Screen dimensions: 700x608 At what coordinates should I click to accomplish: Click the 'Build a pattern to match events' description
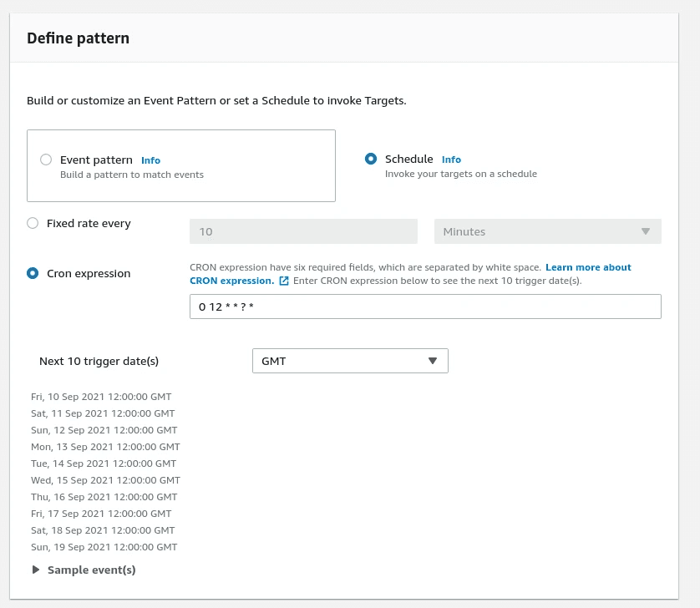pos(132,175)
